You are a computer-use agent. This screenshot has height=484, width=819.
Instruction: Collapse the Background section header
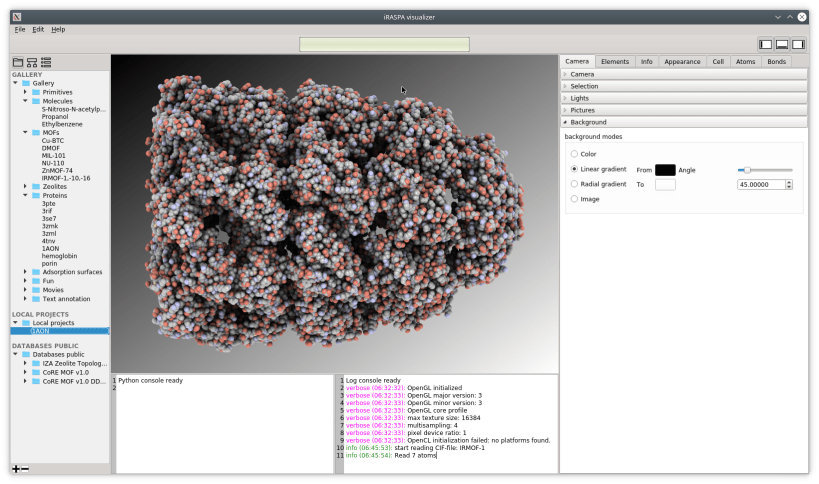684,122
